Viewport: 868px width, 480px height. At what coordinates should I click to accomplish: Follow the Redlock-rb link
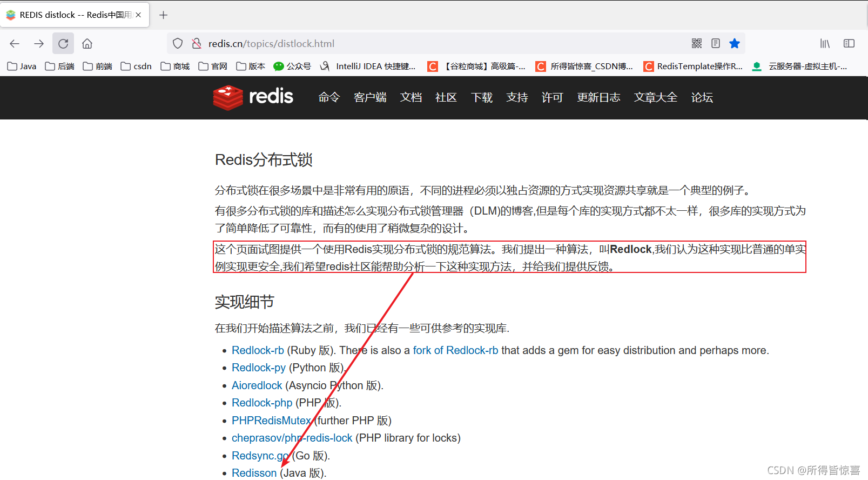click(258, 350)
